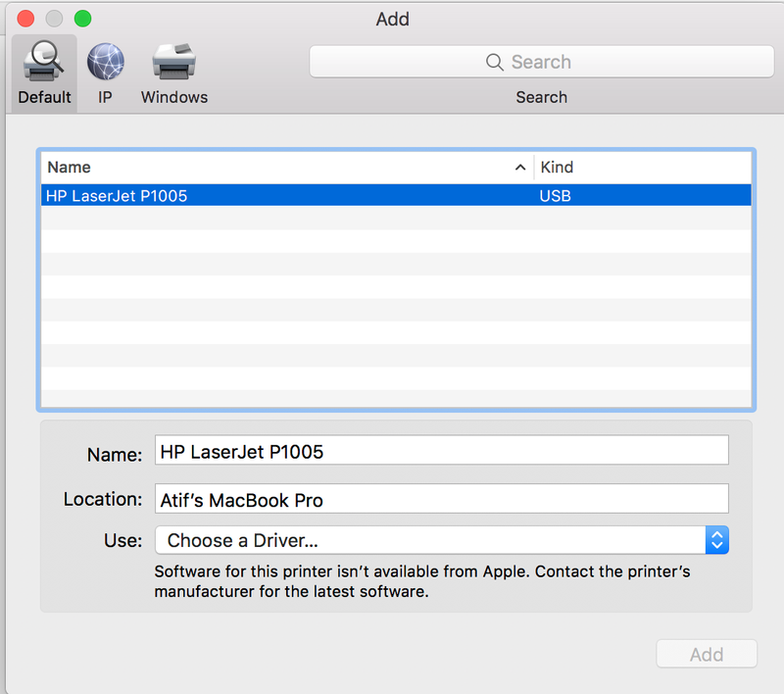Click the grey minimize window button
The width and height of the screenshot is (784, 694).
tap(54, 19)
